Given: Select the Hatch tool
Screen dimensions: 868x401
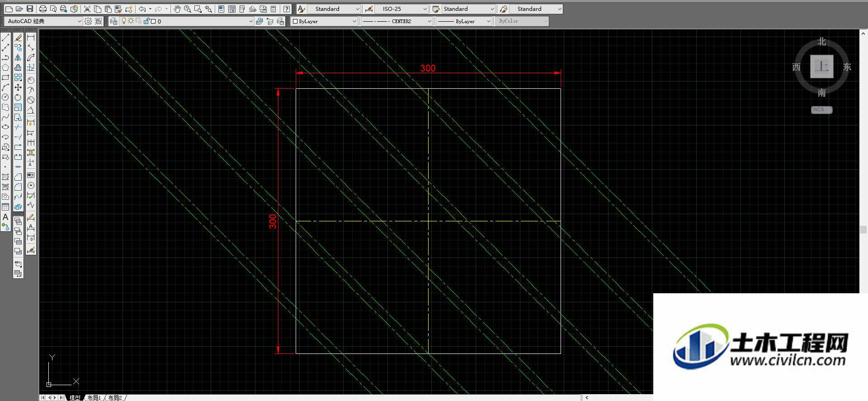Looking at the screenshot, I should click(x=5, y=177).
